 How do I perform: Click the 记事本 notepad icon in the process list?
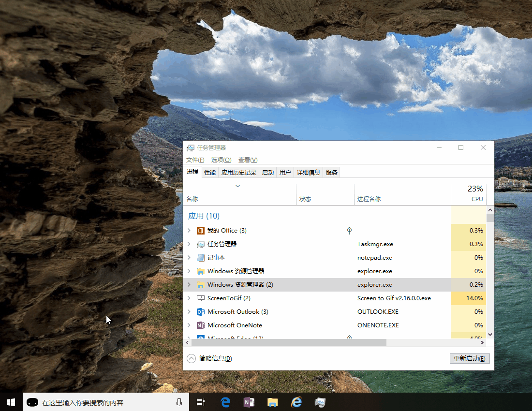pyautogui.click(x=201, y=257)
